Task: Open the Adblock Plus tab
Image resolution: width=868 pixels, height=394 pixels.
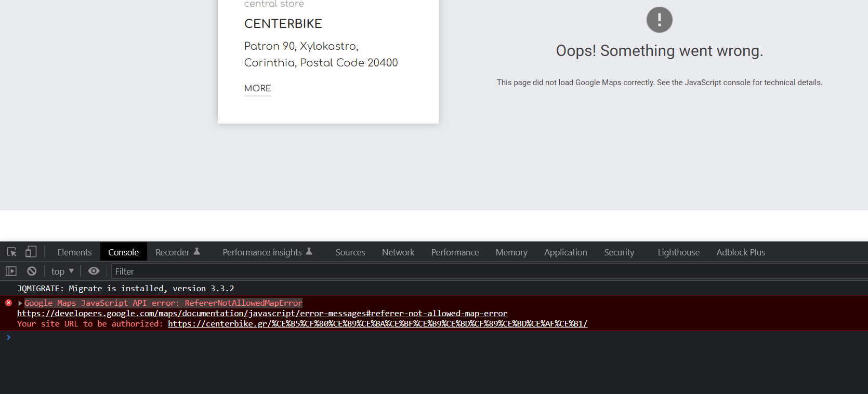Action: [741, 252]
